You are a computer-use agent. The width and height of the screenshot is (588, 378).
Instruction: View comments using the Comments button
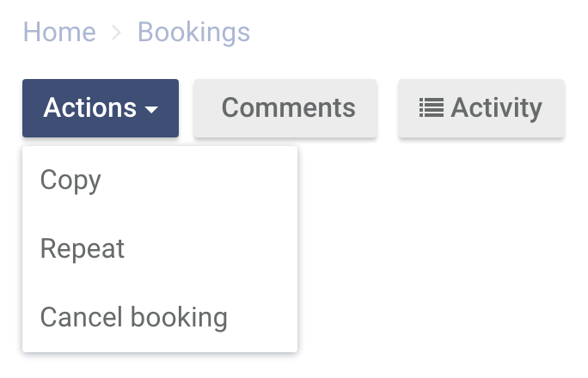click(285, 108)
